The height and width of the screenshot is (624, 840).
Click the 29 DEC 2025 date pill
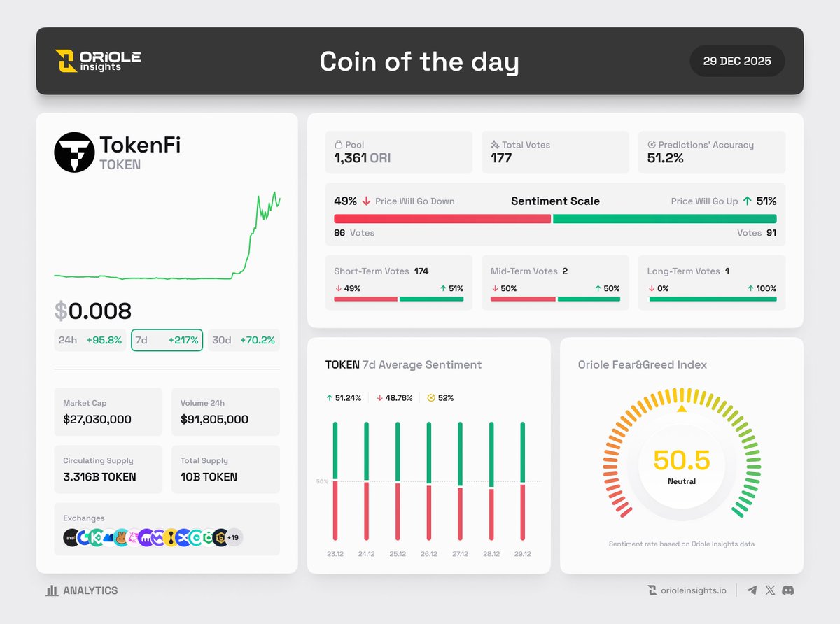pyautogui.click(x=737, y=61)
